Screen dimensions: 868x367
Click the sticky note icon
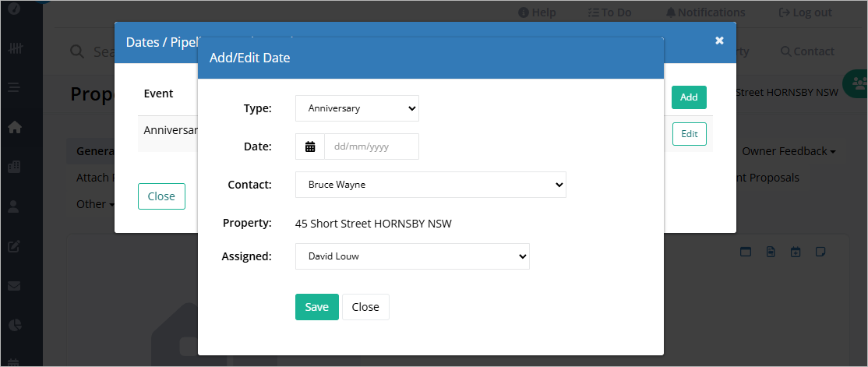coord(821,252)
